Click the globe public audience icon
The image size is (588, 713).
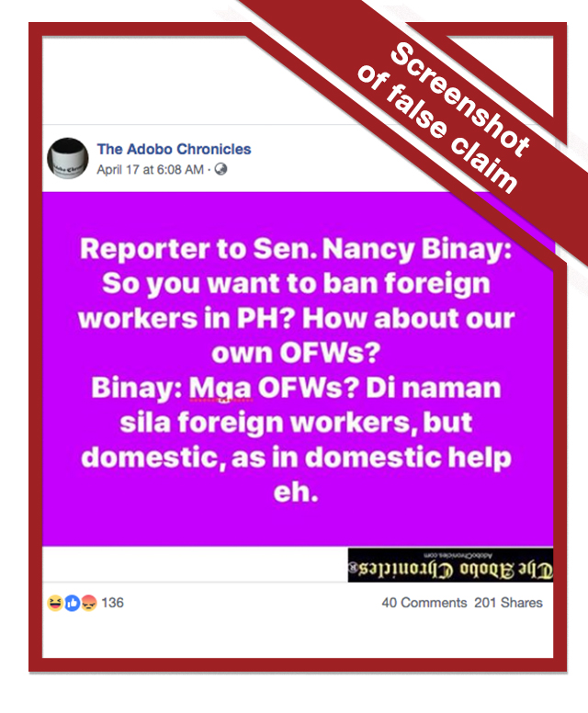pyautogui.click(x=220, y=170)
